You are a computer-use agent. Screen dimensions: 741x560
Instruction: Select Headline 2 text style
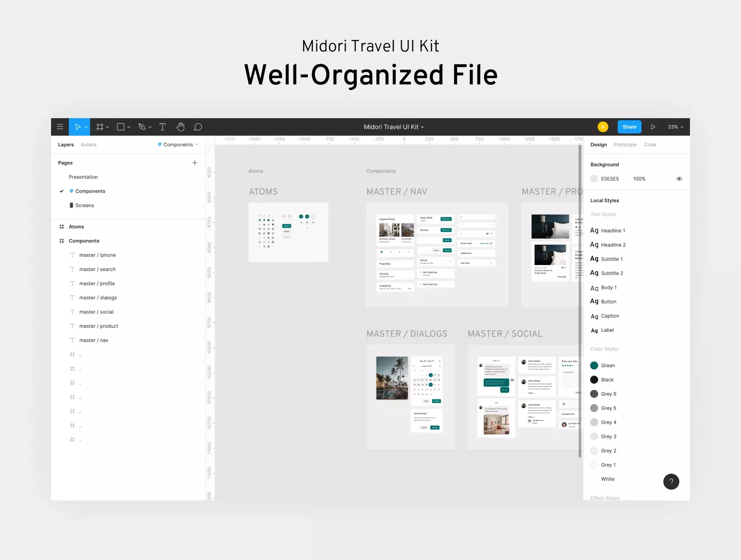click(608, 245)
